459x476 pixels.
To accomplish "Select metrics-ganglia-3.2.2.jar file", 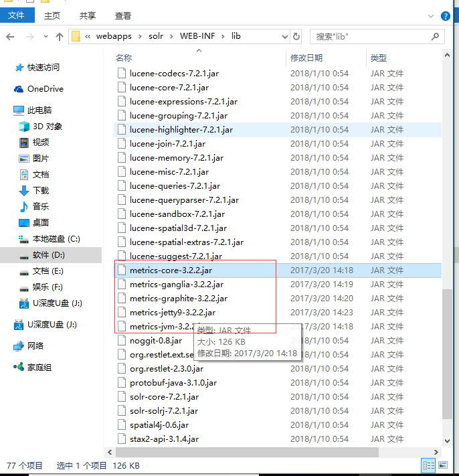I will (x=177, y=285).
